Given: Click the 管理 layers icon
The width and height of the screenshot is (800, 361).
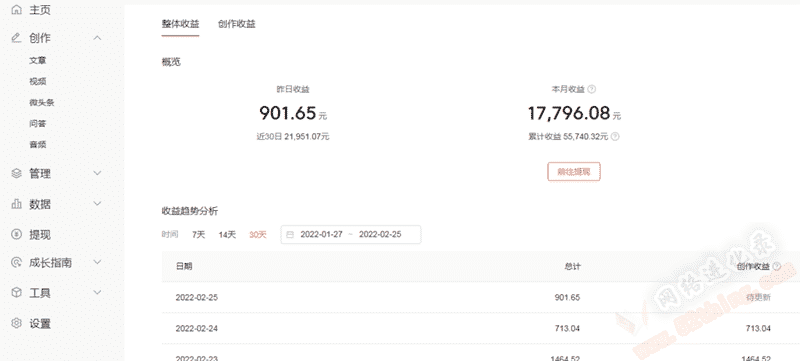Looking at the screenshot, I should (16, 173).
